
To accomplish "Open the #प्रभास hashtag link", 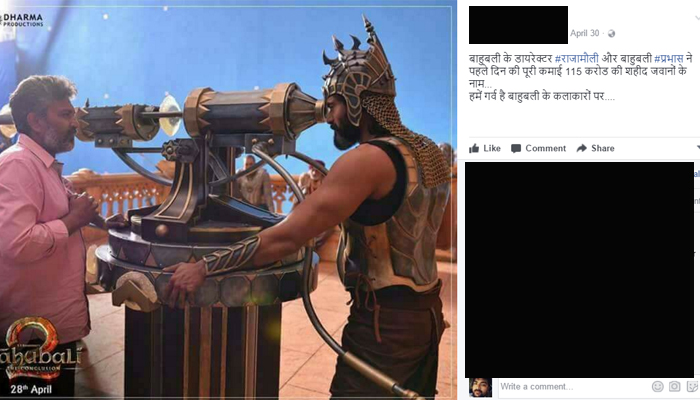I will click(x=669, y=58).
